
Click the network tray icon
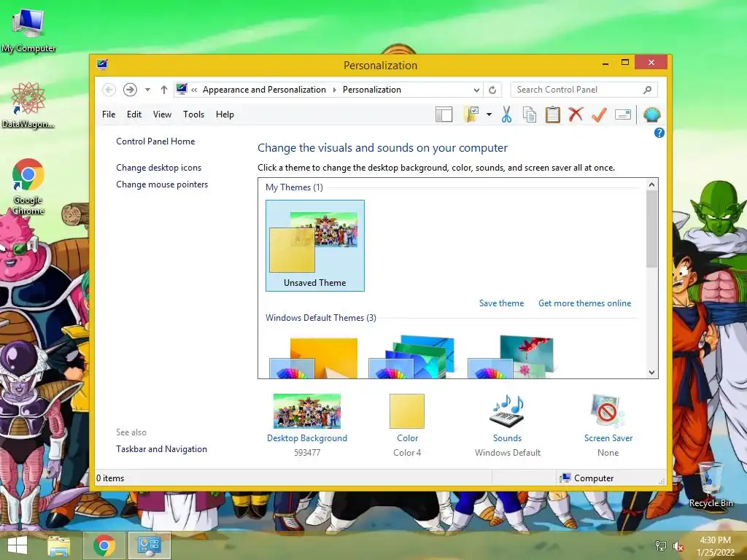pyautogui.click(x=661, y=546)
